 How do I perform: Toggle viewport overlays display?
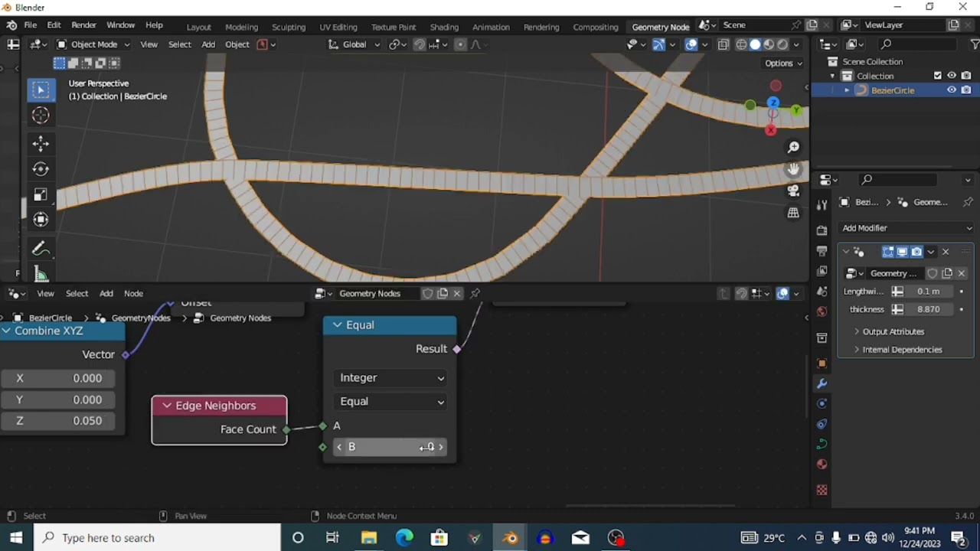pyautogui.click(x=691, y=44)
